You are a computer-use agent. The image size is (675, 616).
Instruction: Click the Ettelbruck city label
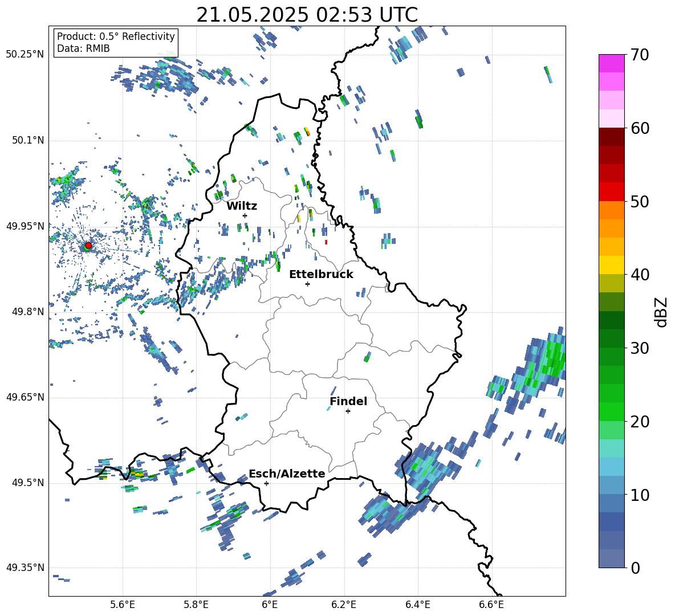(321, 275)
